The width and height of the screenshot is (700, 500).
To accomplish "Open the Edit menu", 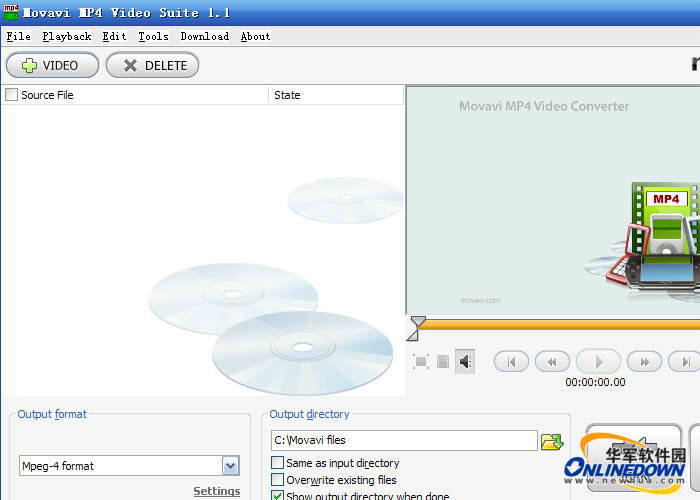I will [x=114, y=37].
